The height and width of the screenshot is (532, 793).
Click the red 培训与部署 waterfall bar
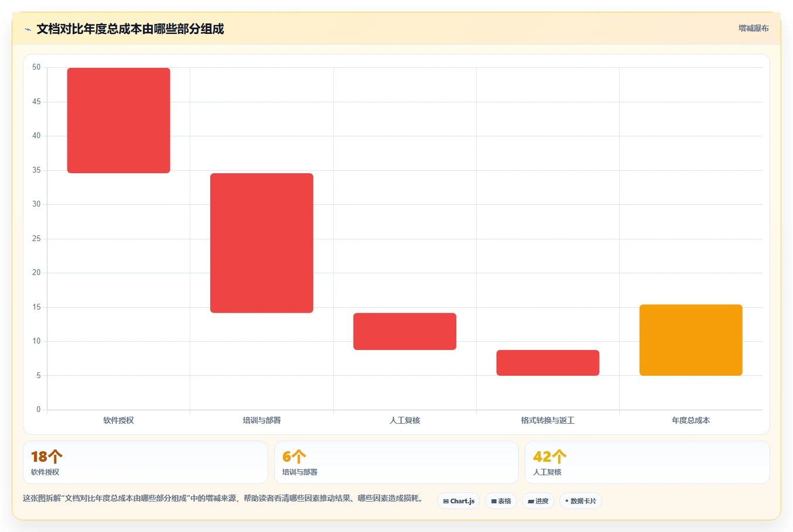pos(262,243)
